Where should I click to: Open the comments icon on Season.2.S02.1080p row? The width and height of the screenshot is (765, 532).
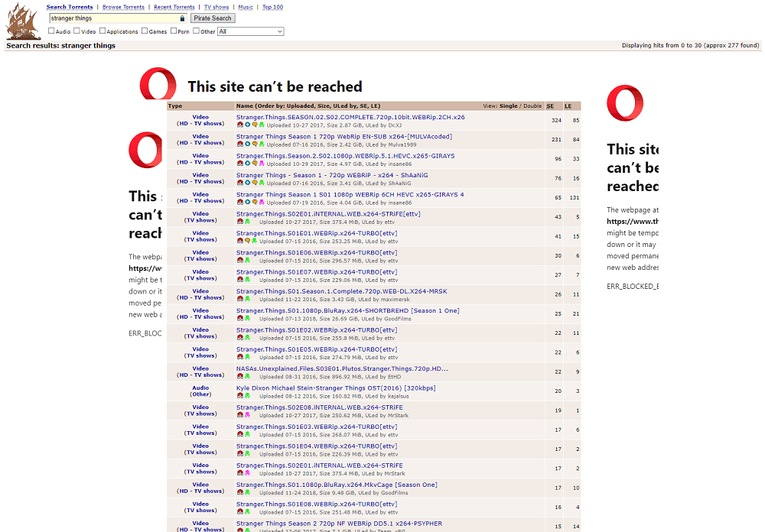click(x=255, y=164)
